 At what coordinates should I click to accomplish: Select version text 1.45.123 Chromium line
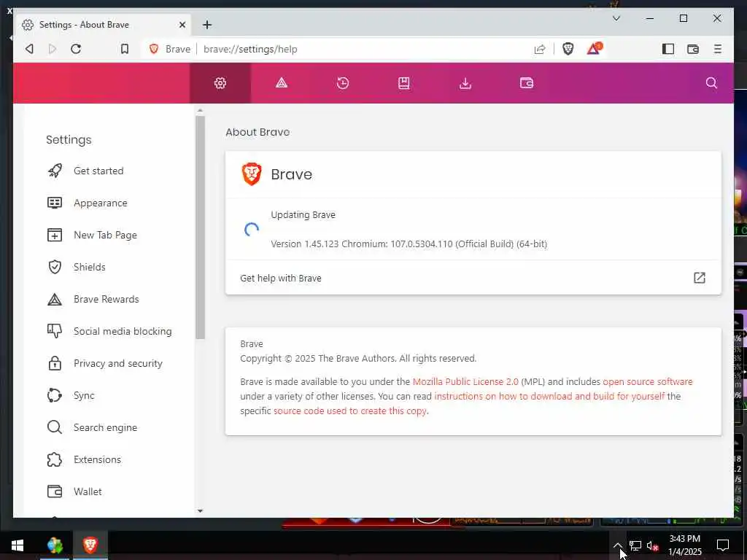point(409,244)
